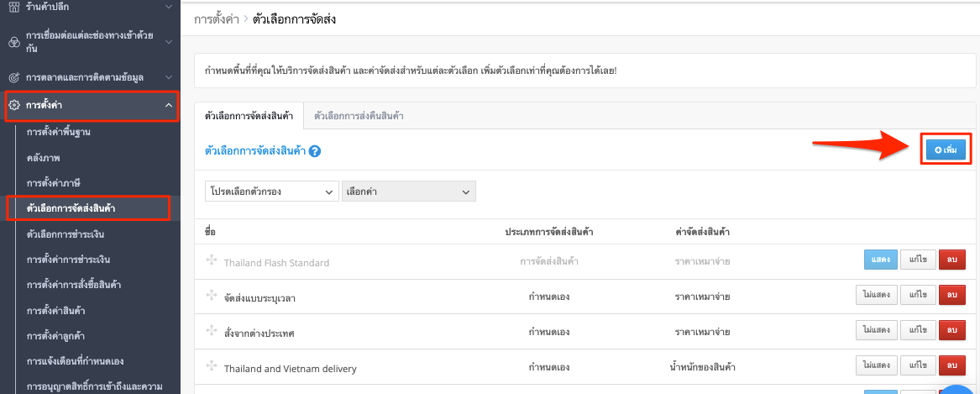Viewport: 980px width, 394px height.
Task: Expand the ร้านค้าปลีก menu chevron
Action: [168, 7]
